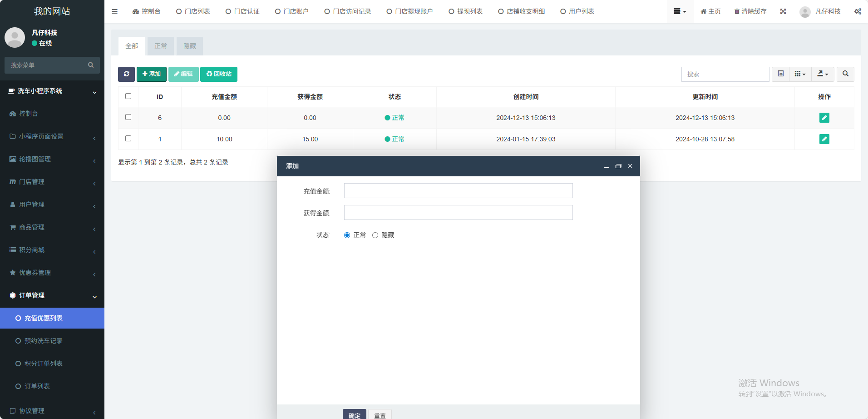
Task: Click the clear cache trash button
Action: [x=750, y=11]
